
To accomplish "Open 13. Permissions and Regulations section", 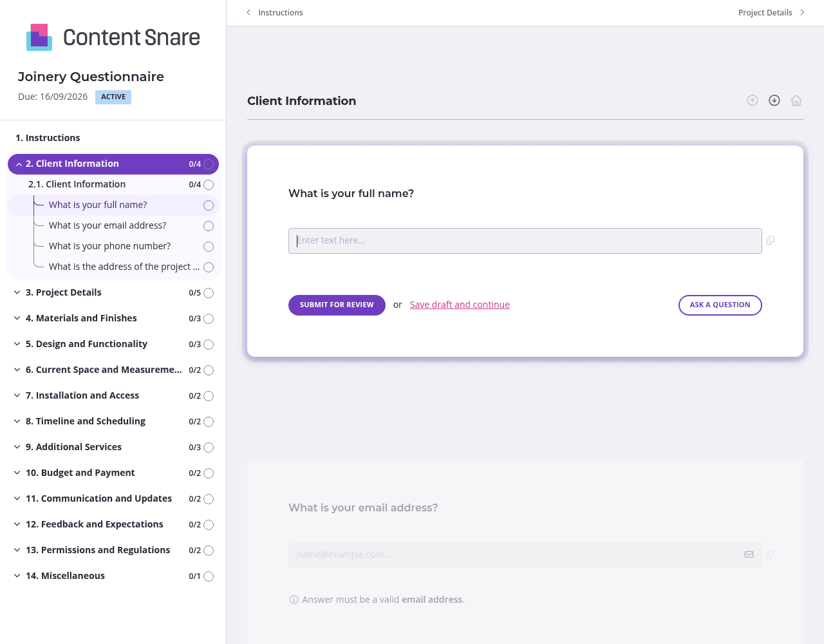I will [98, 550].
